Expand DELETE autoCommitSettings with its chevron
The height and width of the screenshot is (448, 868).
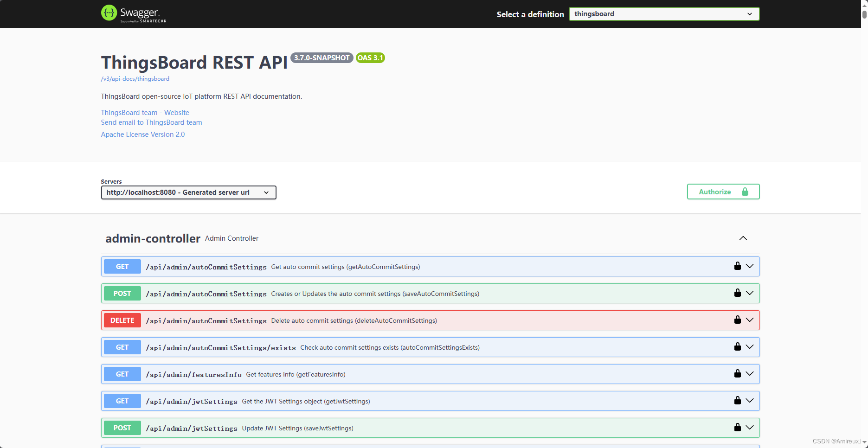[x=750, y=320]
